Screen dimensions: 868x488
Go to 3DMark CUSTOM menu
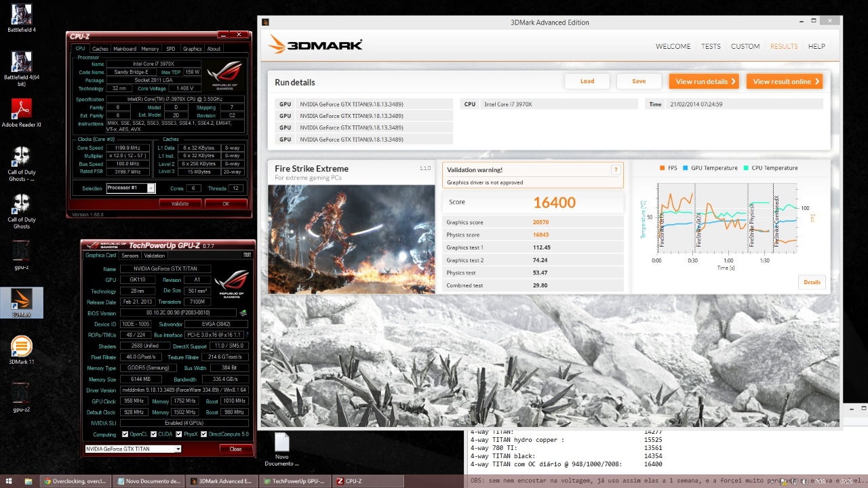[745, 46]
